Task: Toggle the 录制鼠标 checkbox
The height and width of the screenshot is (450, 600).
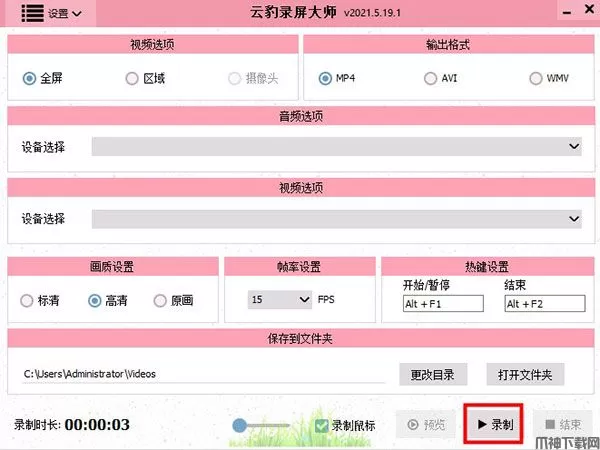Action: pos(321,426)
